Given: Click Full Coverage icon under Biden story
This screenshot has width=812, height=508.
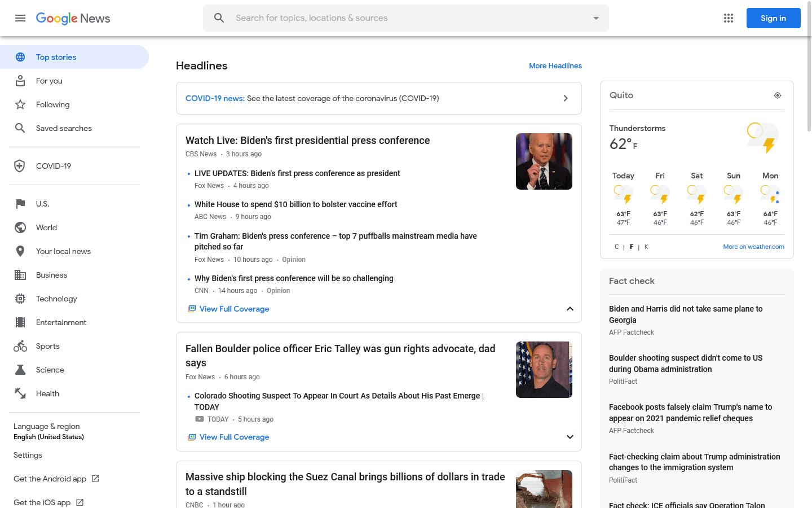Looking at the screenshot, I should coord(192,309).
